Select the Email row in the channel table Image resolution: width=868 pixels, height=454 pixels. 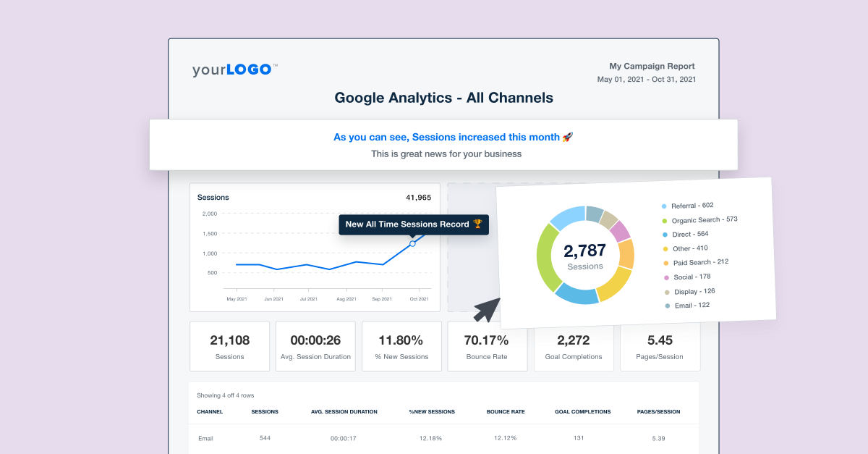206,438
